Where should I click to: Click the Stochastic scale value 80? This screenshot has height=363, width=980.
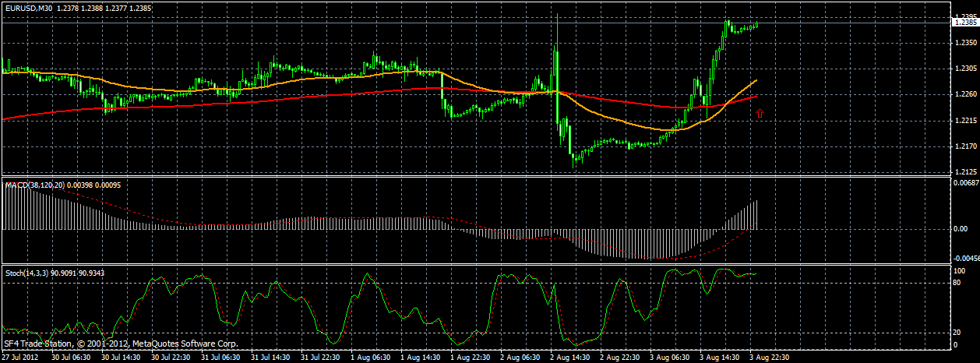[x=958, y=282]
